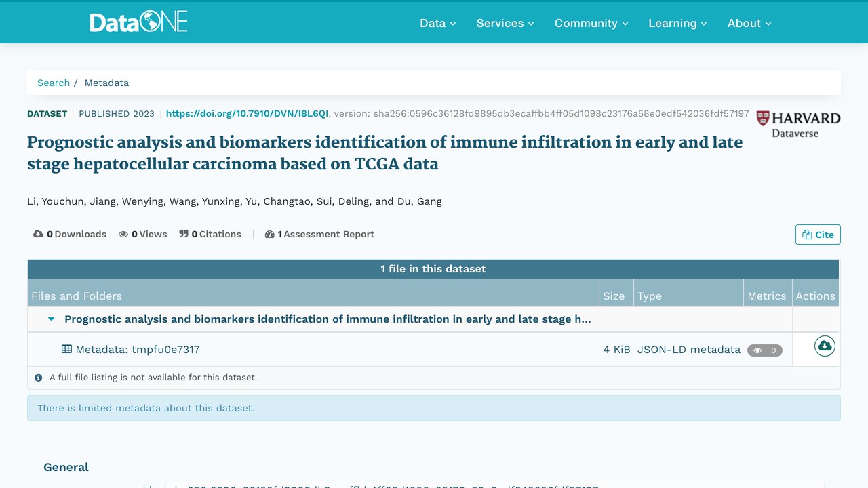Click the views eye badge for metadata file

pos(765,350)
